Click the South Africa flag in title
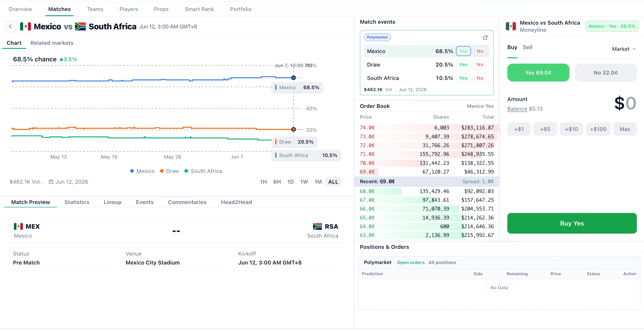This screenshot has height=331, width=644. [x=80, y=26]
